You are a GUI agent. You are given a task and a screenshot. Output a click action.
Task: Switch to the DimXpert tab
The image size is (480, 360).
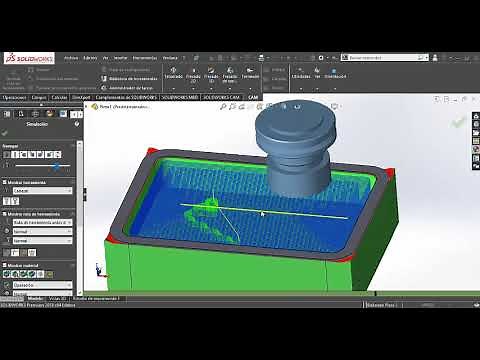point(81,97)
